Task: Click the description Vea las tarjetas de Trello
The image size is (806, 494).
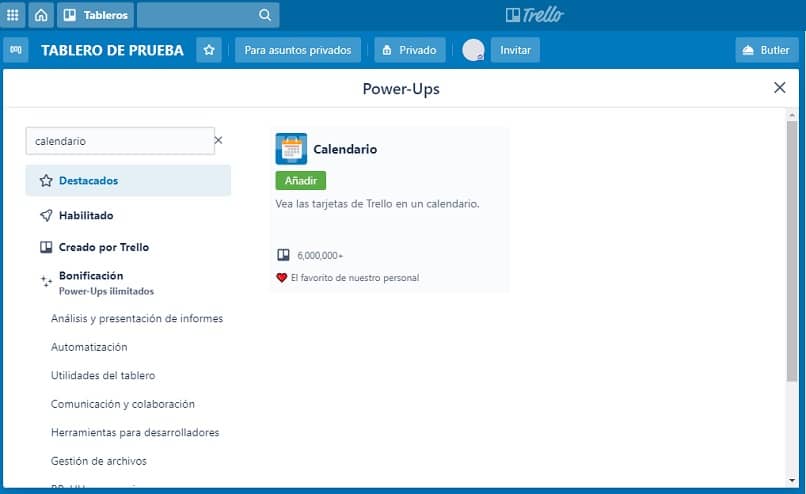Action: pos(377,204)
